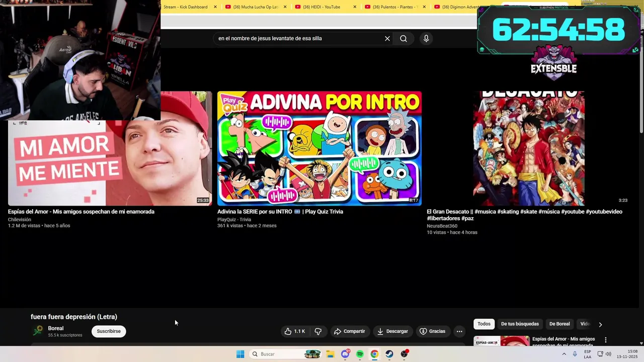Open NeuraBeat360 channel link

(442, 226)
